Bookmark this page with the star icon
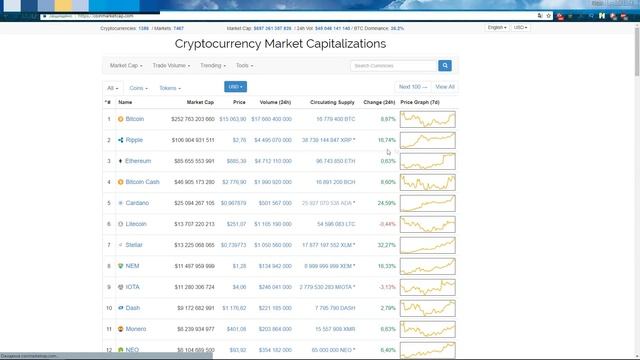This screenshot has height=360, width=640. (549, 16)
